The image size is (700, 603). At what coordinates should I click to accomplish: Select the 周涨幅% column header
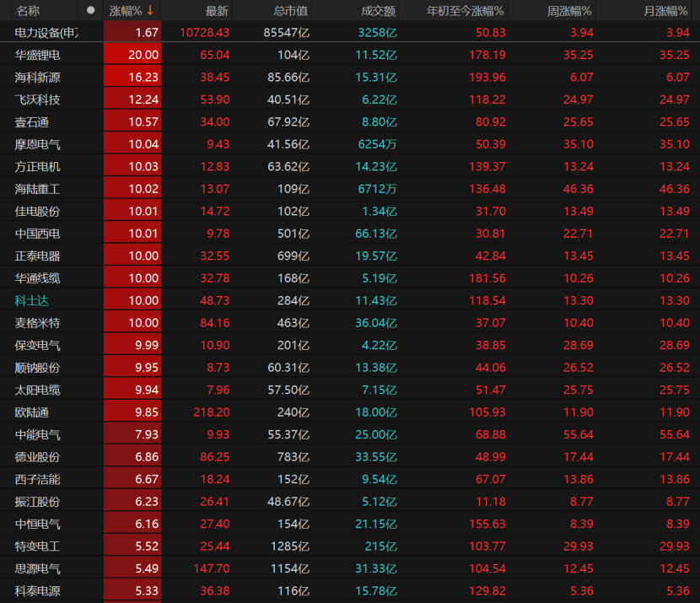(570, 10)
